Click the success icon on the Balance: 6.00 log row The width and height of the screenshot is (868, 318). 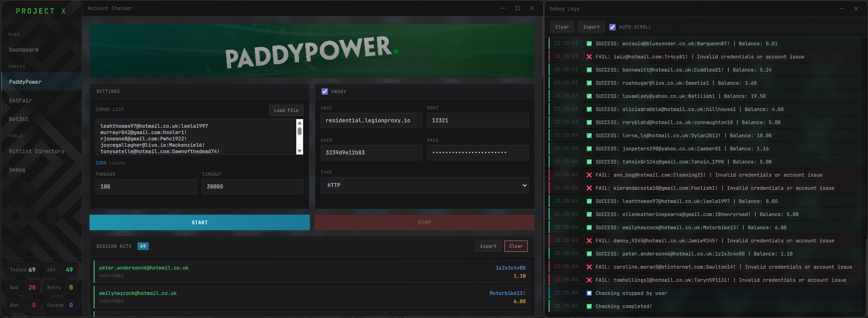pos(589,228)
